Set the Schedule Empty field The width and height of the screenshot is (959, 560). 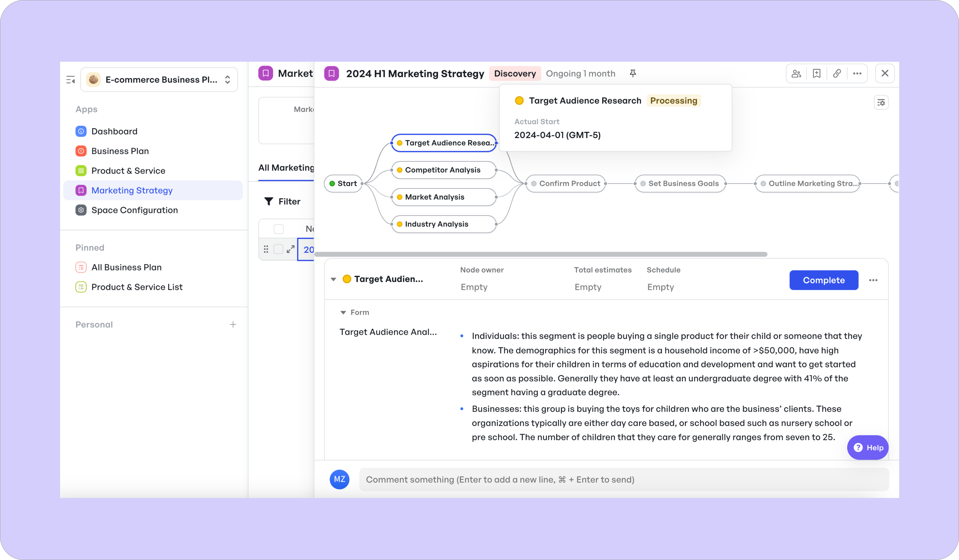(661, 287)
